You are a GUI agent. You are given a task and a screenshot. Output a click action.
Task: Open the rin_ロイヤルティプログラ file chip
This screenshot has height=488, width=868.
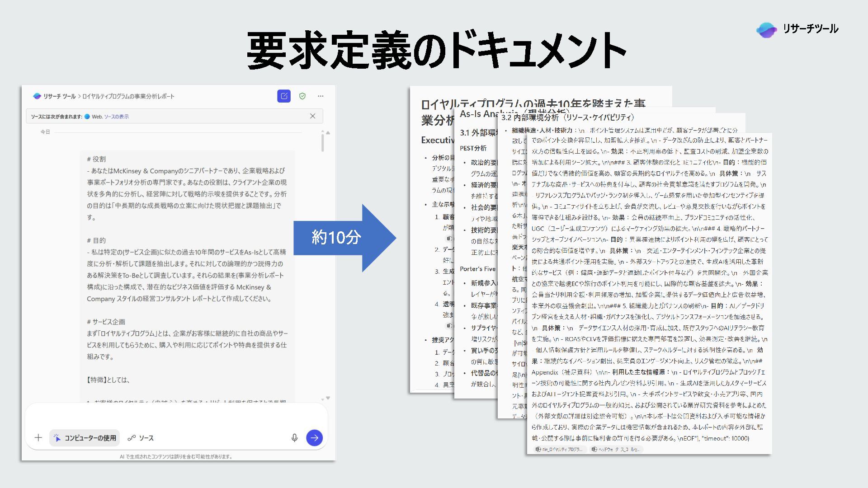point(559,449)
